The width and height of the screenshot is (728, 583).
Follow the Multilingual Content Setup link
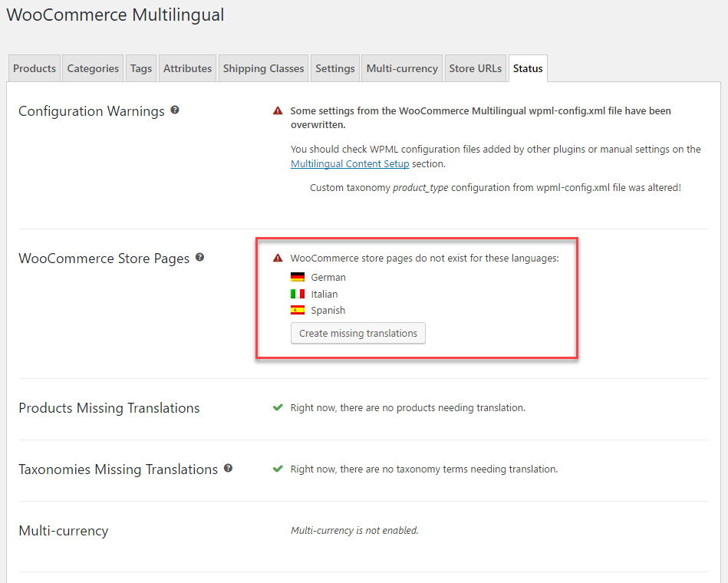(350, 164)
